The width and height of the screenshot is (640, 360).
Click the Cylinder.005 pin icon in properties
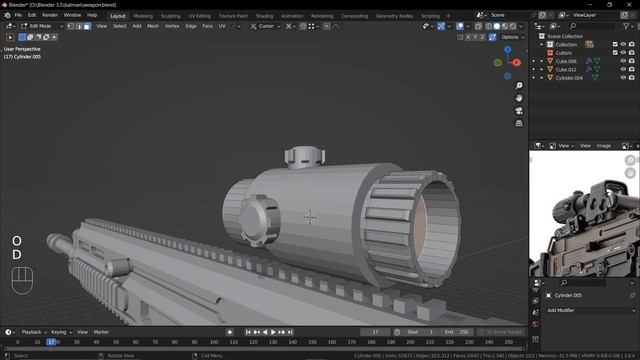point(633,295)
